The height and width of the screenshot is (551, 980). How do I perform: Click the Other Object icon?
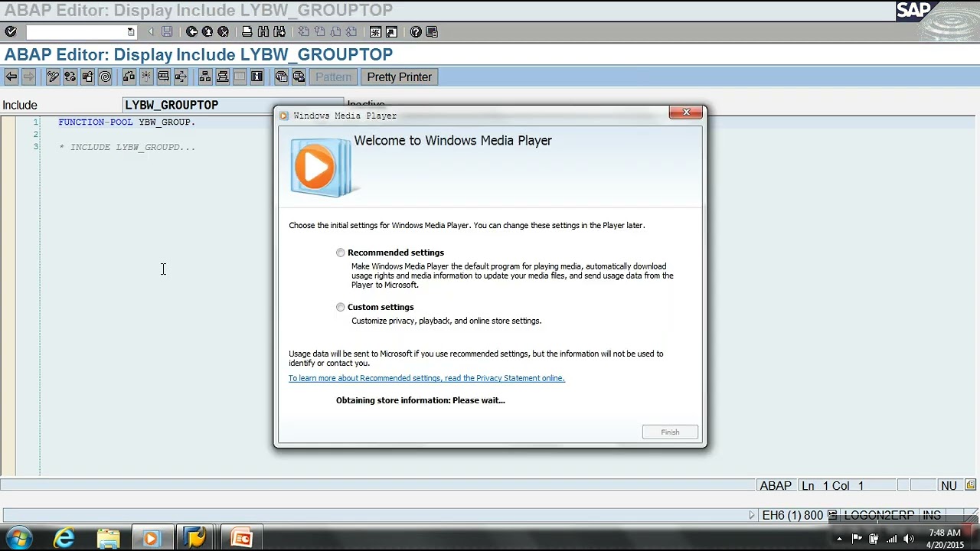(x=87, y=77)
